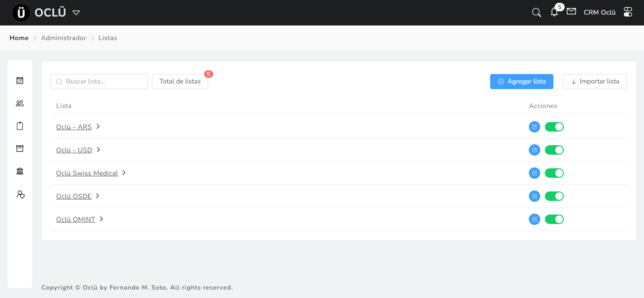Open the clipboard icon in sidebar
The width and height of the screenshot is (644, 298).
pos(20,126)
